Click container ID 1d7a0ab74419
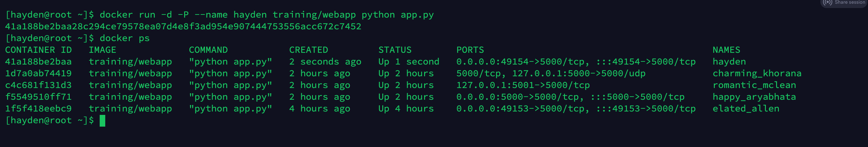 pyautogui.click(x=38, y=74)
